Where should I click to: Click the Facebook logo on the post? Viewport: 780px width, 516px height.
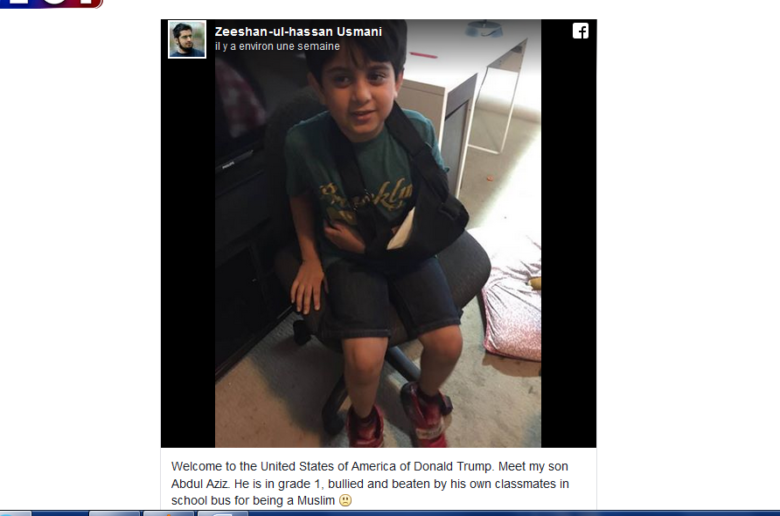point(581,31)
